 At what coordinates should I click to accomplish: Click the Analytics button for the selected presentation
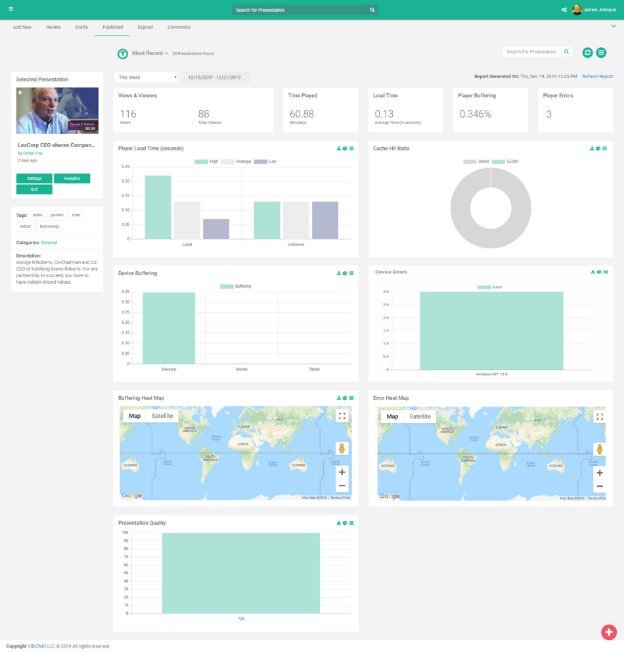coord(72,178)
